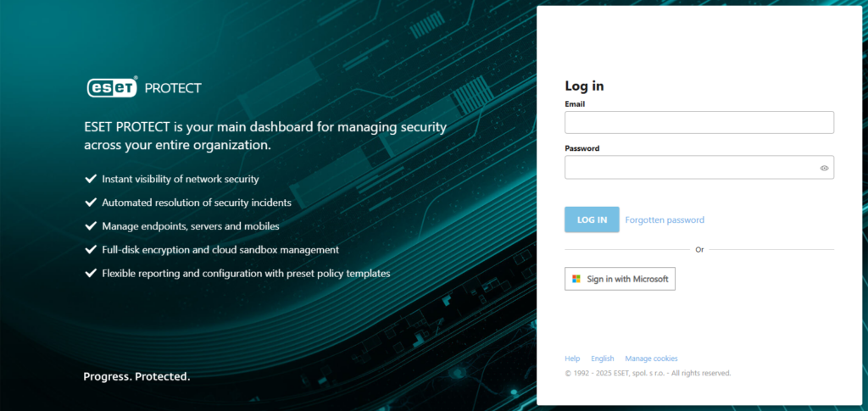
Task: Open the Help link
Action: (572, 358)
